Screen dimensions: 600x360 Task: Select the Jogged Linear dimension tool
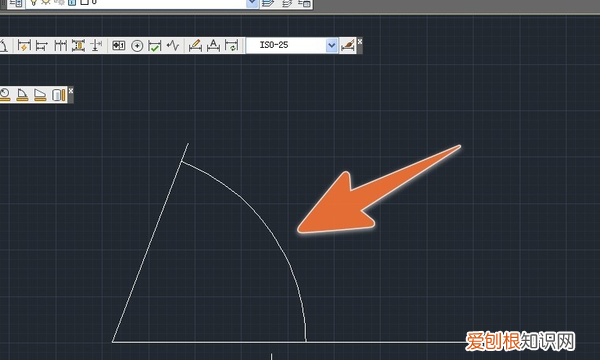coord(173,46)
